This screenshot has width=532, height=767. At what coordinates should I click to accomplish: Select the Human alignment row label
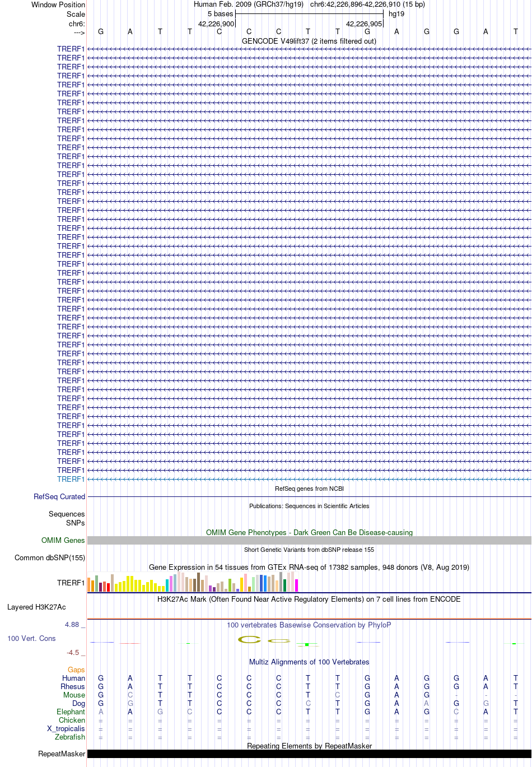tap(73, 678)
